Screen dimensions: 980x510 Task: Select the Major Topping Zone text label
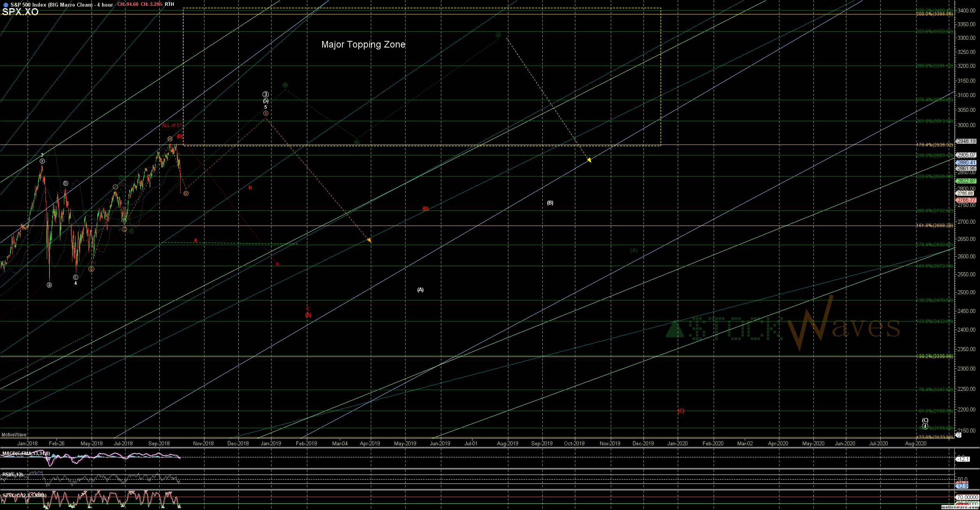point(363,44)
